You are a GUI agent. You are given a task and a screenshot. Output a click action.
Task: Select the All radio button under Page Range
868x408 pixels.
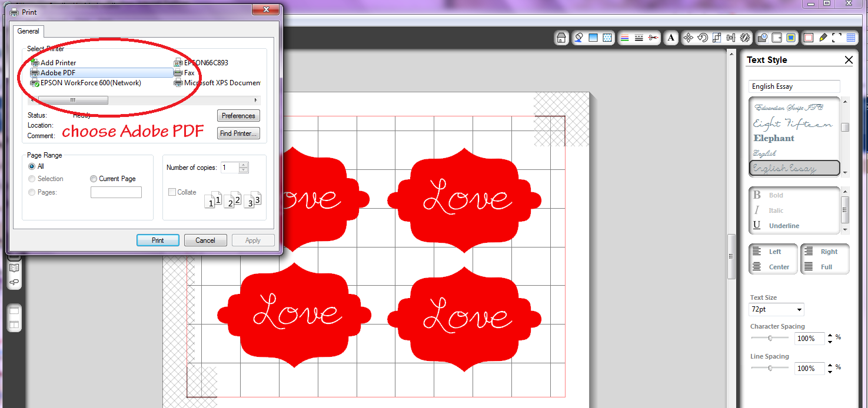(x=31, y=166)
